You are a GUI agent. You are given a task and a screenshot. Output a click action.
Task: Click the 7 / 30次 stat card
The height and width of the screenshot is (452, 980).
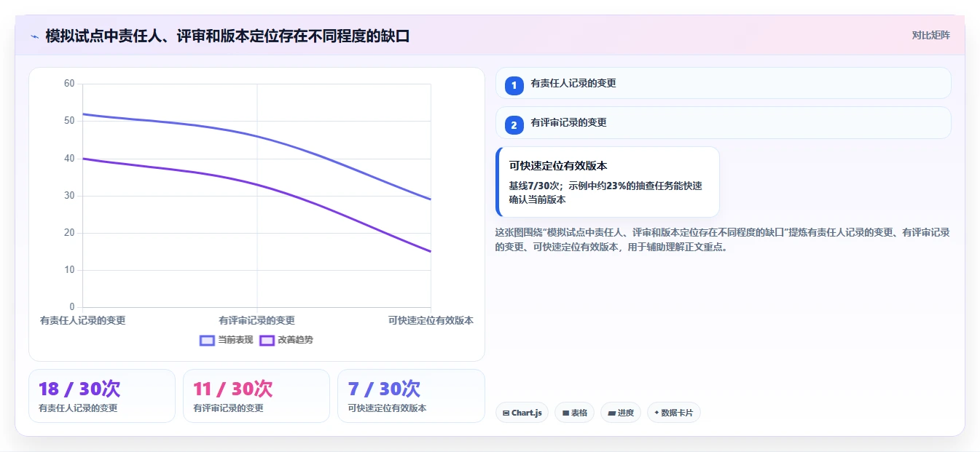[411, 396]
